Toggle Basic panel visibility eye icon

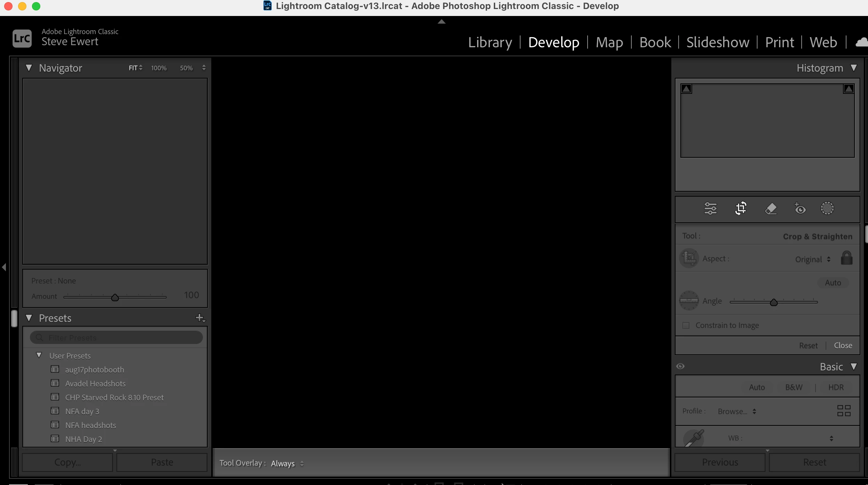(680, 366)
